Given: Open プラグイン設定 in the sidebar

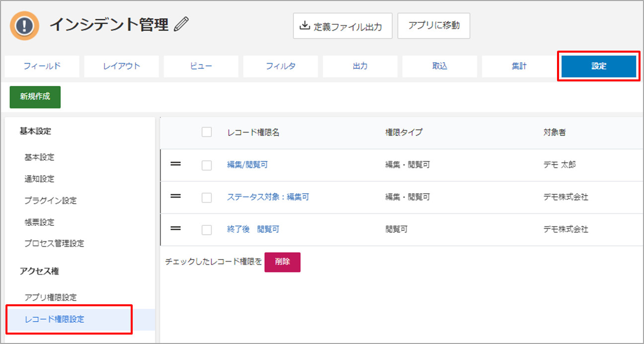Looking at the screenshot, I should coord(51,201).
